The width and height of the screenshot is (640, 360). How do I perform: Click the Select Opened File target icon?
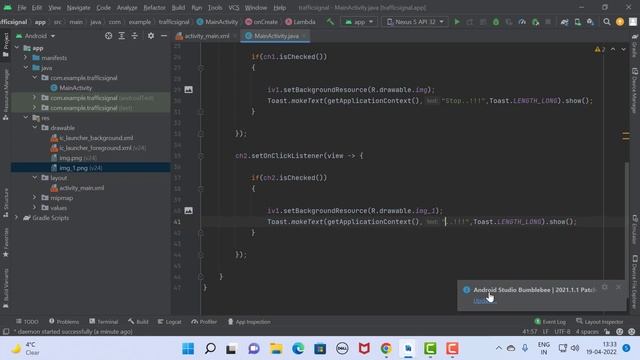point(109,36)
